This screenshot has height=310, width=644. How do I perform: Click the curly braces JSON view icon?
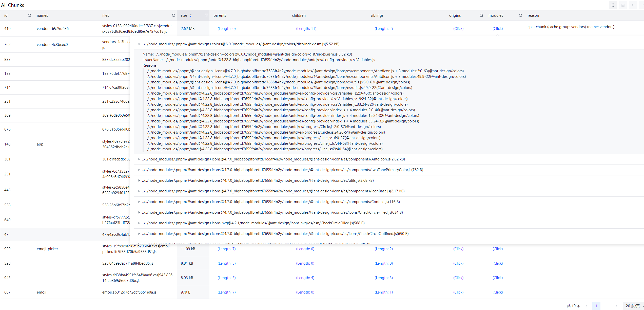tap(613, 5)
